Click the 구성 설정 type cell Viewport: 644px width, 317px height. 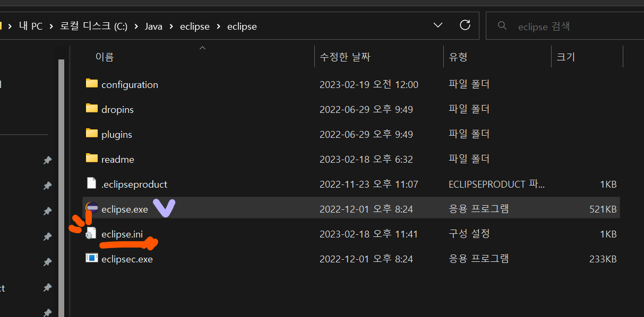[469, 234]
